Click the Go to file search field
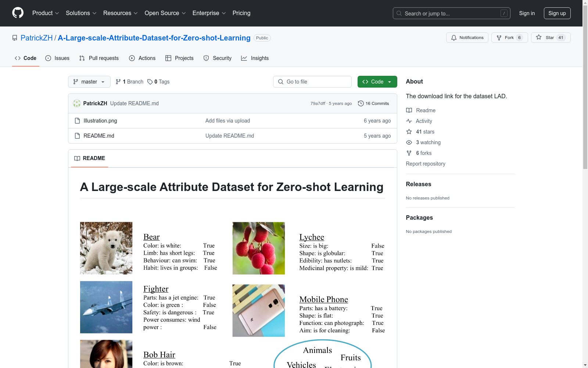 312,82
